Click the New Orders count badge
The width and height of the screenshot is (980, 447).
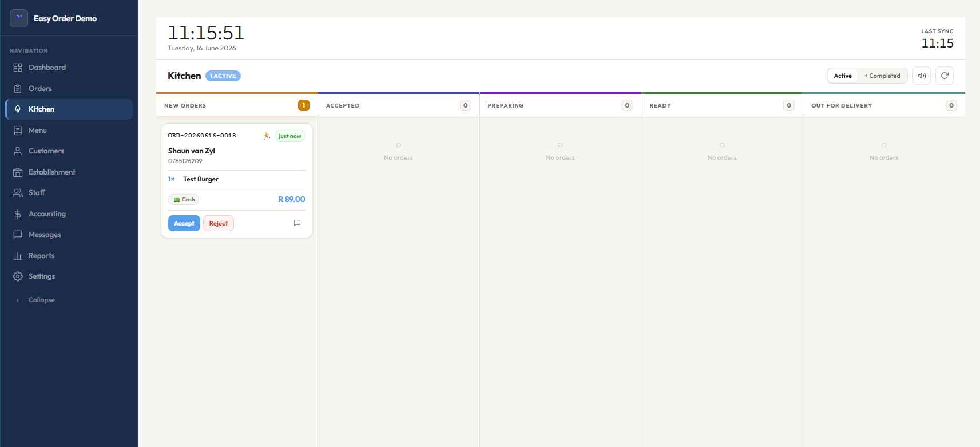point(304,105)
